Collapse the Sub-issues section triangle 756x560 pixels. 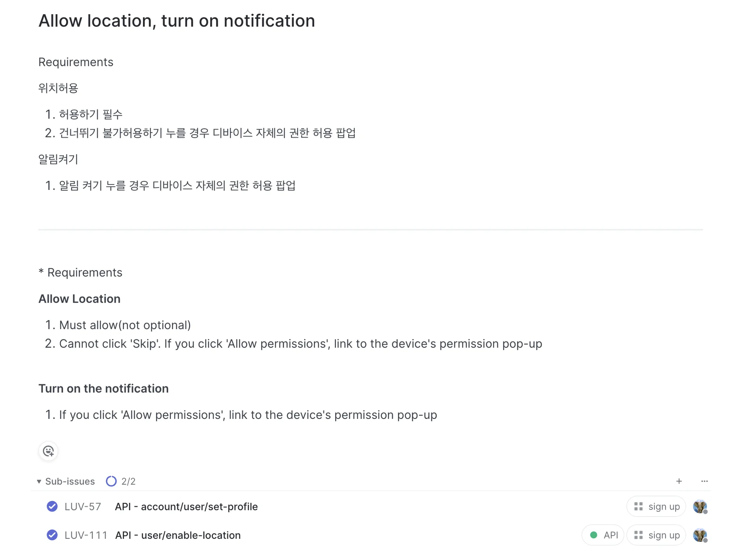(39, 482)
